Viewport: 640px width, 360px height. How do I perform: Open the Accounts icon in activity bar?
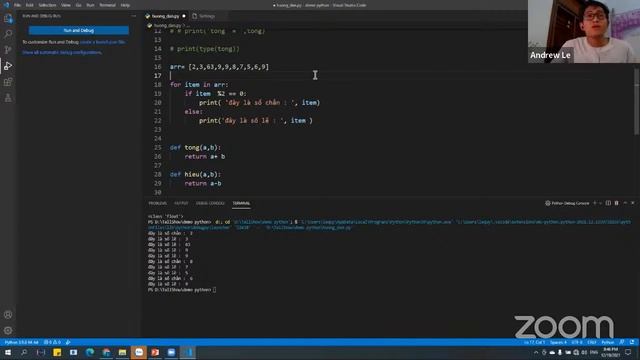click(x=8, y=315)
